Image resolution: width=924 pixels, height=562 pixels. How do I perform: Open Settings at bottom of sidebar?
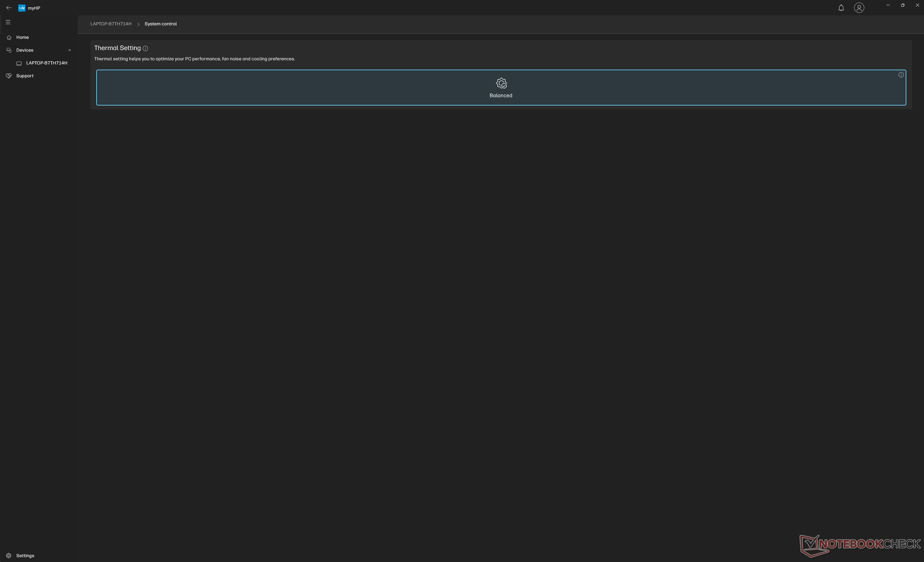[x=25, y=555]
